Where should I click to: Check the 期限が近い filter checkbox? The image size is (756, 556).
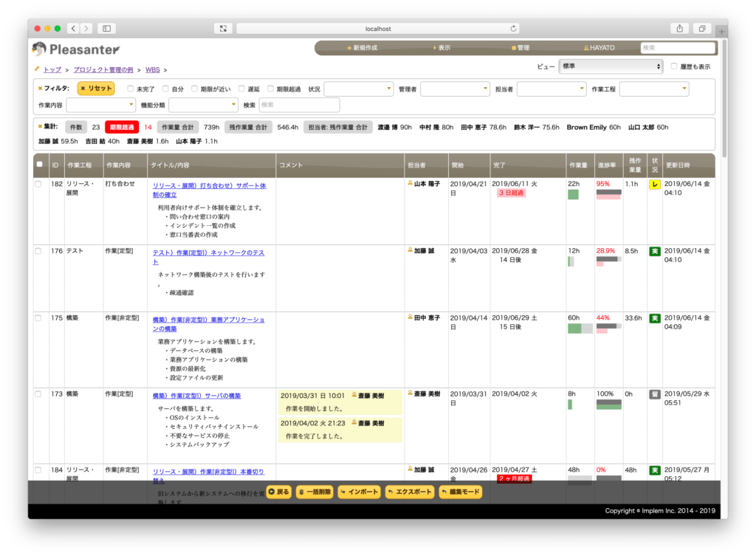click(194, 89)
